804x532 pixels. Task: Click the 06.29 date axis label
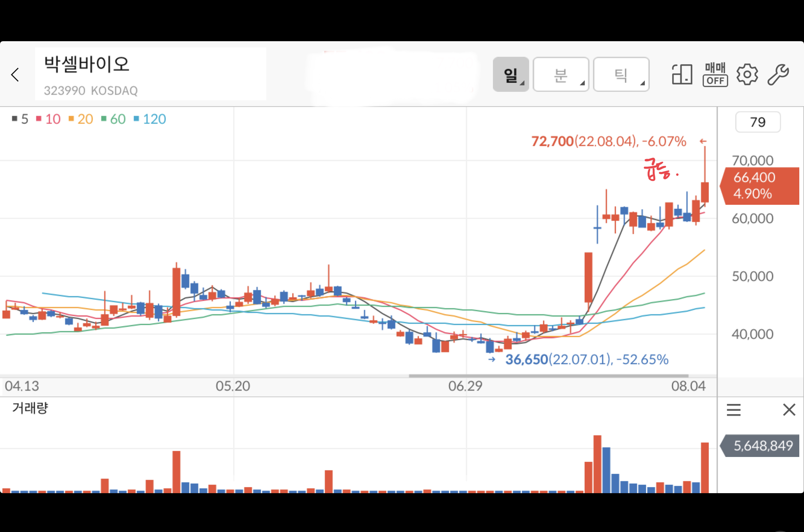coord(465,386)
